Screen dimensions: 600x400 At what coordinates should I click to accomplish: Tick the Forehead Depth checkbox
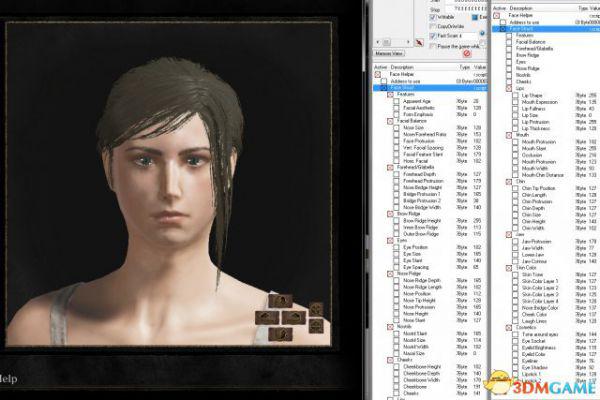pyautogui.click(x=396, y=174)
